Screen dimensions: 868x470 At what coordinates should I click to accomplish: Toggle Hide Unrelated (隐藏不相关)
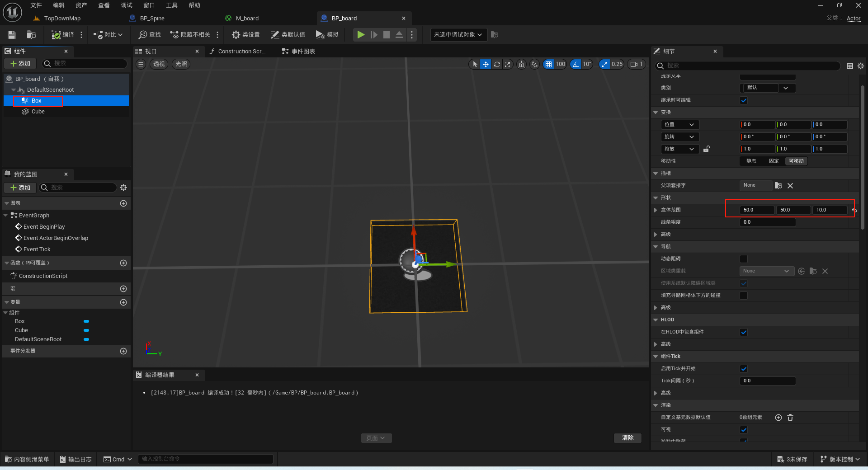point(190,35)
